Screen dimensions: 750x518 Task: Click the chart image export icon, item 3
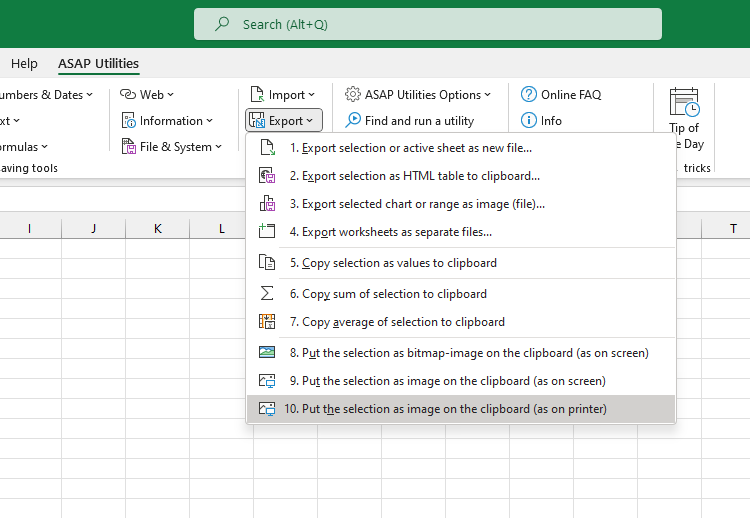(x=267, y=203)
